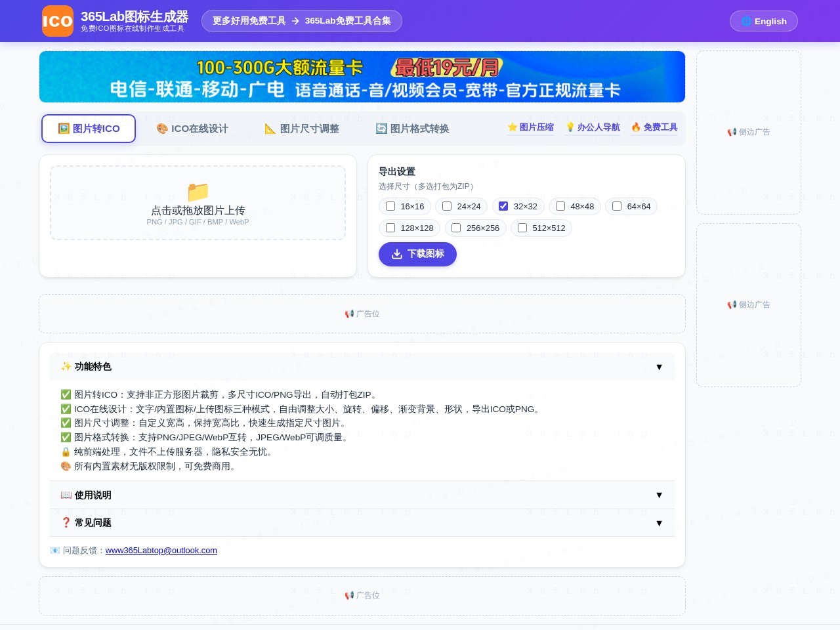
Task: Click the star icon beside 图片压缩
Action: click(x=513, y=127)
